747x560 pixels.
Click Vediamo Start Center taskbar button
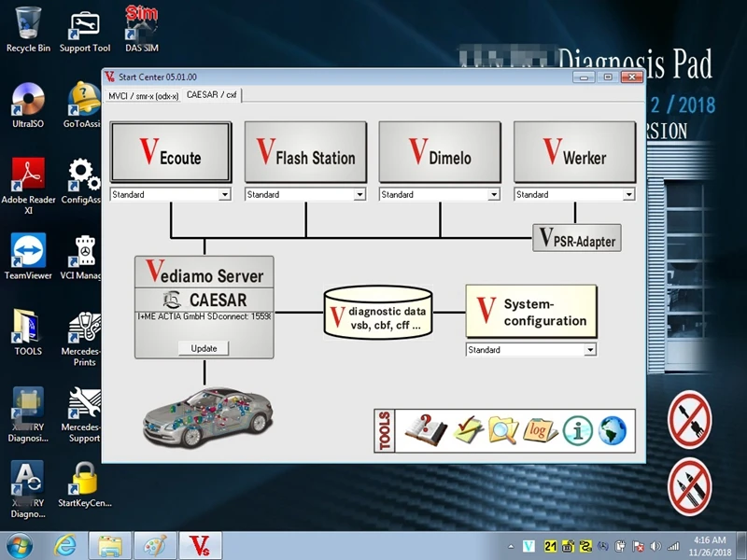coord(200,546)
